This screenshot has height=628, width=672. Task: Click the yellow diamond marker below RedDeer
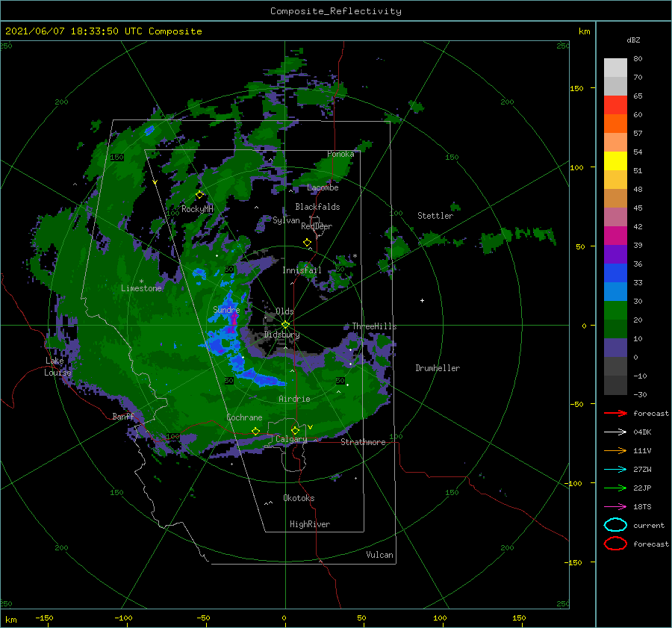(x=307, y=243)
